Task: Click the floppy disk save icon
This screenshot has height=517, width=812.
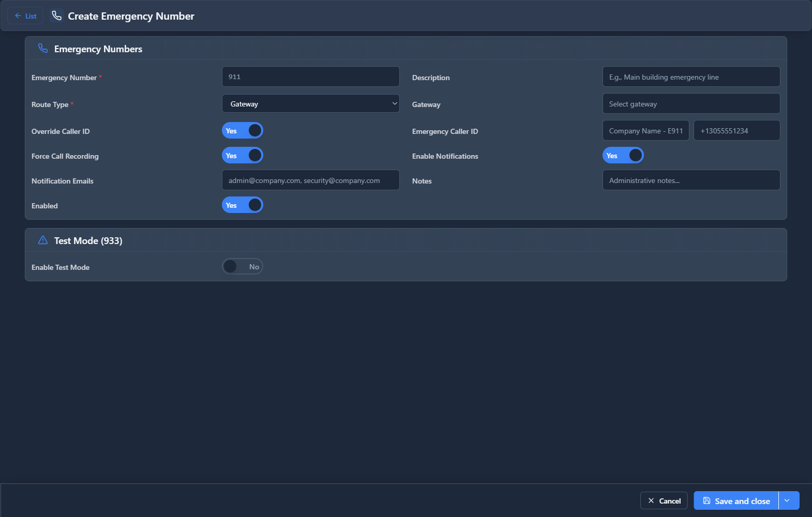Action: [x=706, y=500]
